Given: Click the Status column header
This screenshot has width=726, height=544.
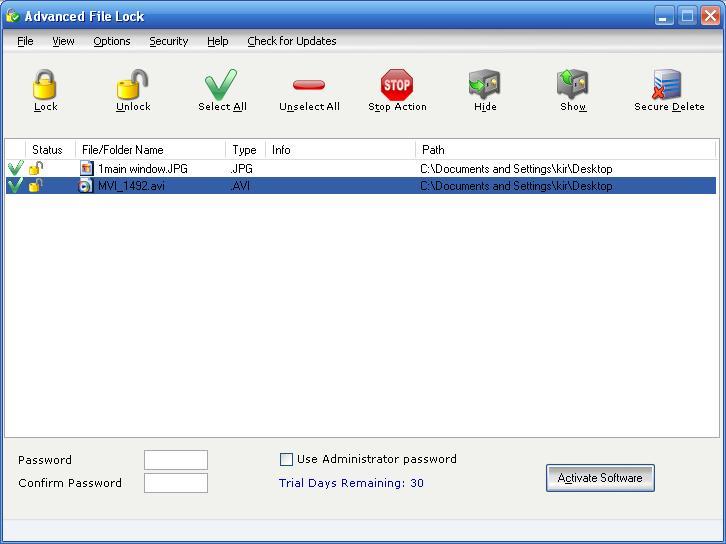Looking at the screenshot, I should pyautogui.click(x=50, y=150).
